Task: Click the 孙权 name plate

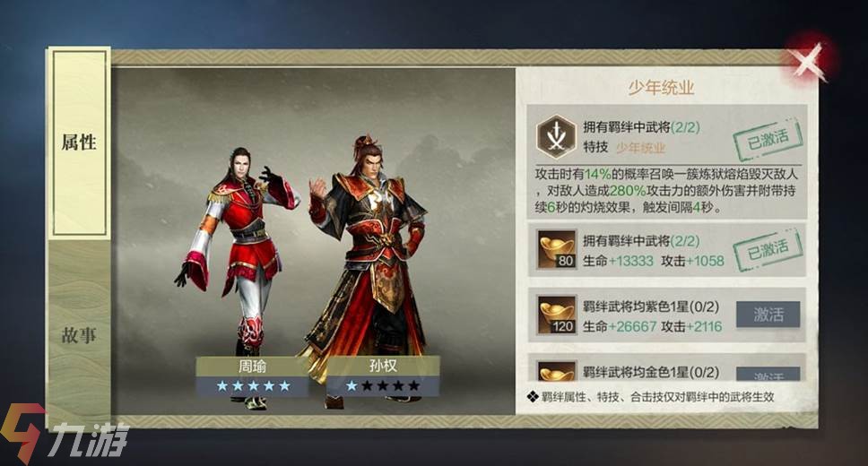Action: (383, 366)
